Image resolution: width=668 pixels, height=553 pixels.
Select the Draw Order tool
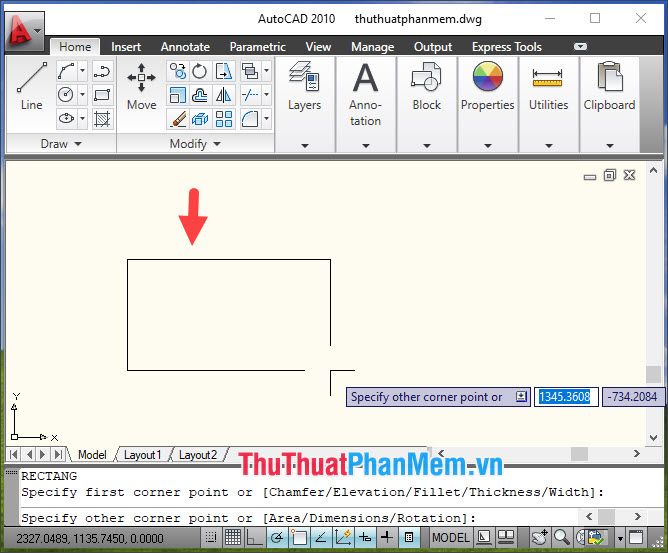pos(250,71)
